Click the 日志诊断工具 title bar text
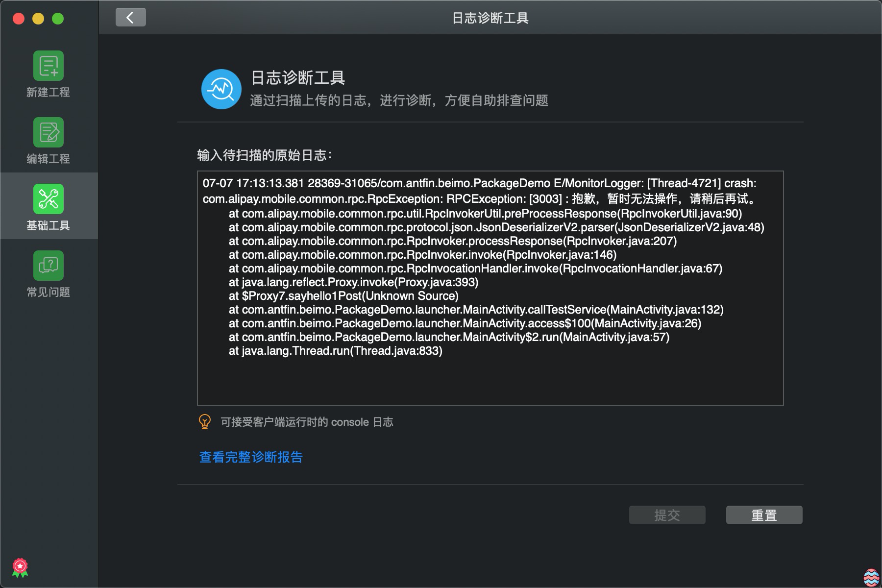 (x=490, y=19)
